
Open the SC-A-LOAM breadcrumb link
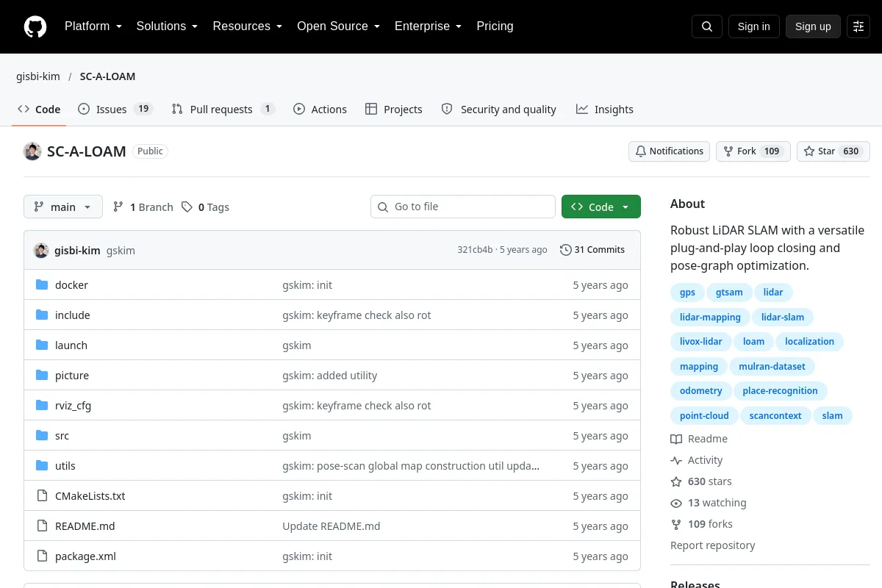pyautogui.click(x=107, y=76)
